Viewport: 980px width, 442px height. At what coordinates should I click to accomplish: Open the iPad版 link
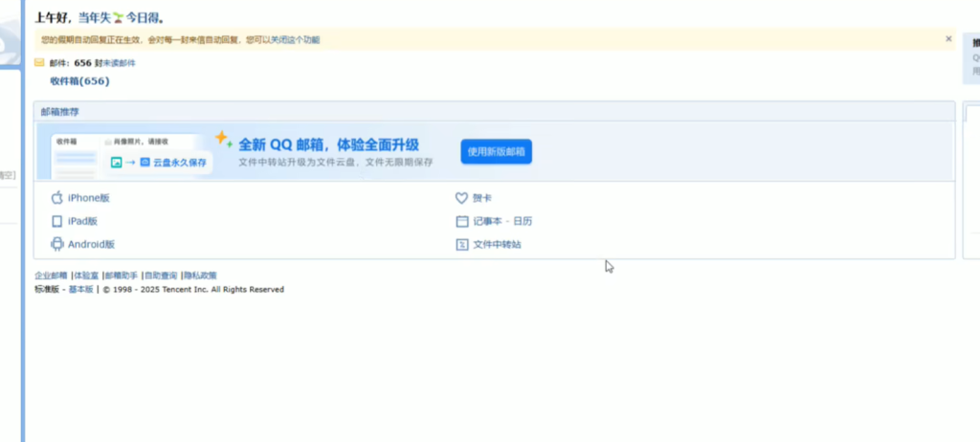point(82,221)
